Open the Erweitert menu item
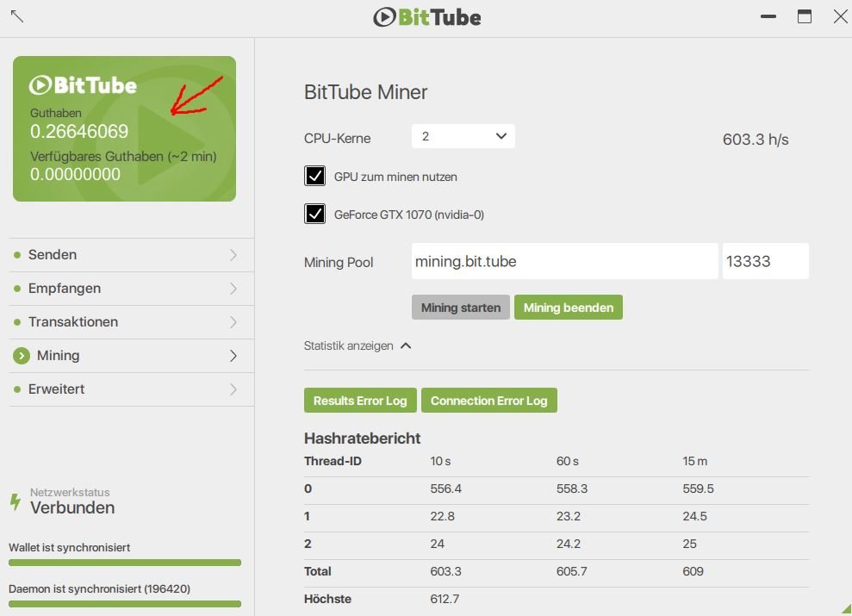This screenshot has height=616, width=852. point(132,389)
